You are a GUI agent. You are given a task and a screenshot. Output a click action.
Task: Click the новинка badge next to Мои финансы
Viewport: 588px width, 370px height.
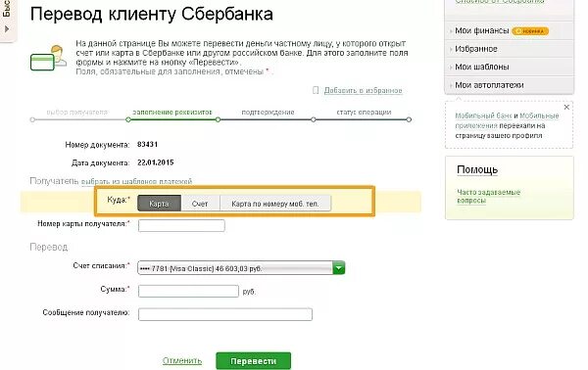(x=530, y=31)
